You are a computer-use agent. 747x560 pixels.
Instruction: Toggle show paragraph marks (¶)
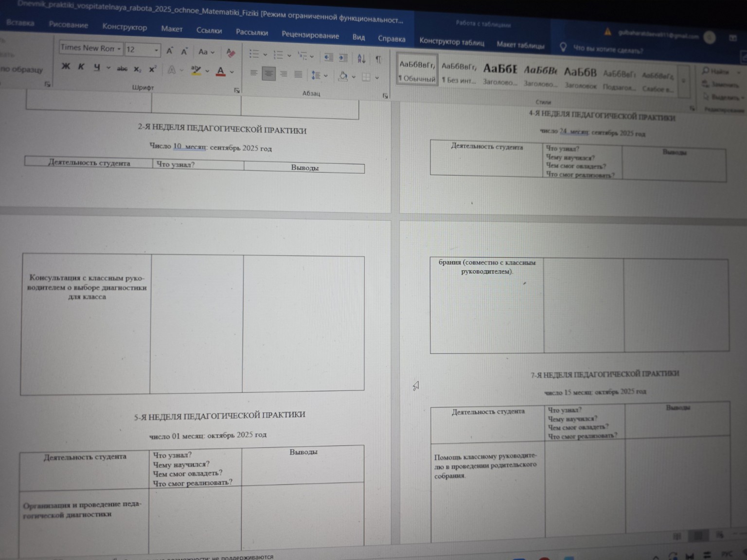click(378, 59)
